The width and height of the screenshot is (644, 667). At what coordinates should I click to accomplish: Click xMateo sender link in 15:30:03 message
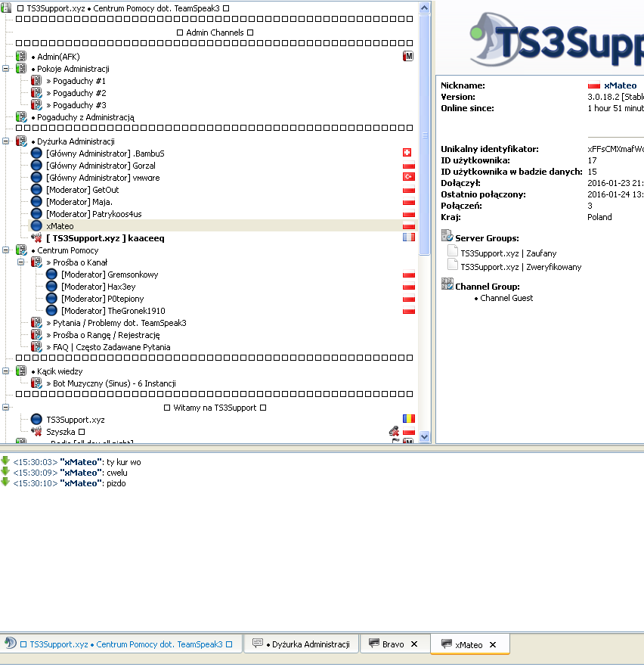coord(81,462)
